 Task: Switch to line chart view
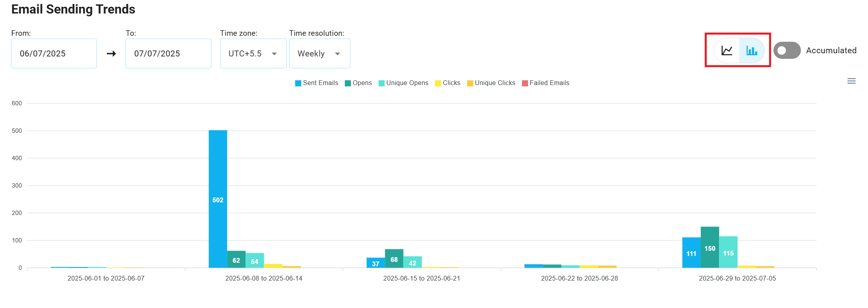(x=727, y=50)
